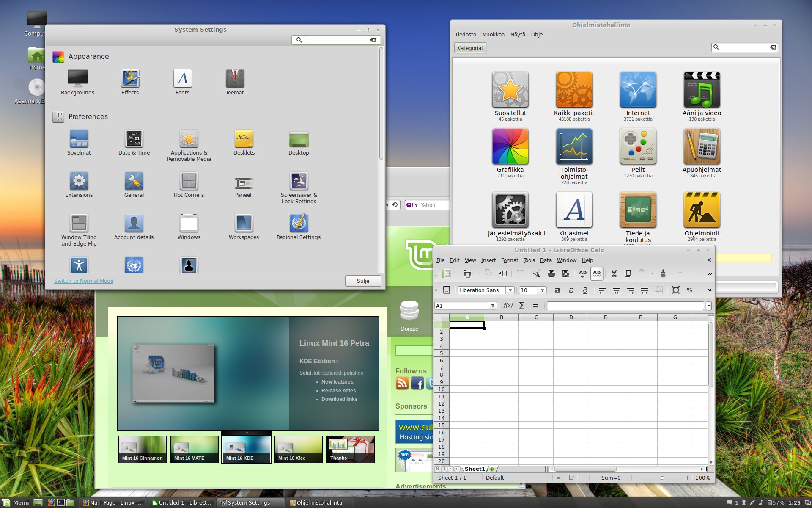
Task: Open Pelit games category
Action: tap(638, 153)
